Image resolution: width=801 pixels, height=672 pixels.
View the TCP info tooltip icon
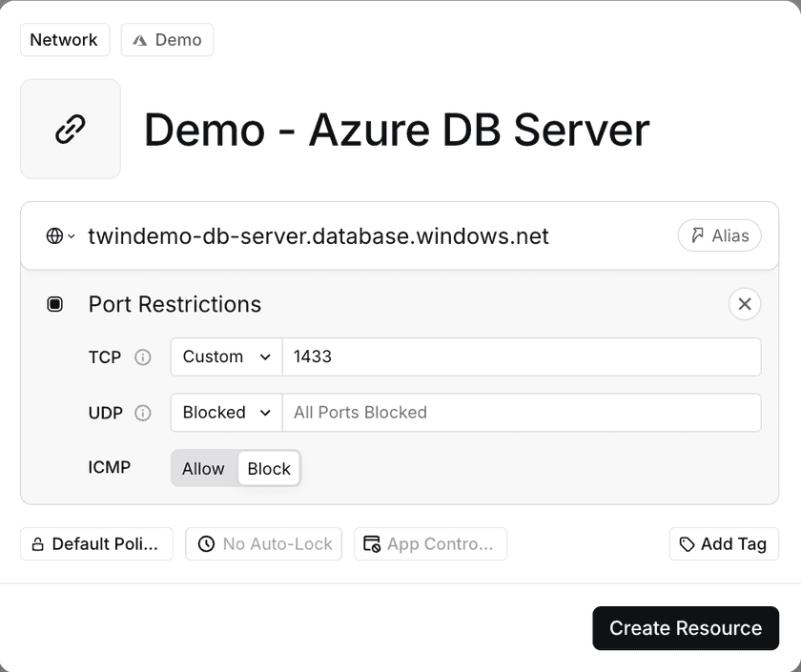[143, 357]
